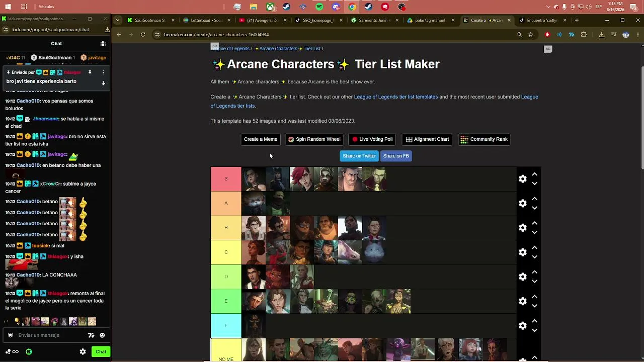This screenshot has height=362, width=644.
Task: Pick the red-haired character in S tier
Action: tap(302, 179)
